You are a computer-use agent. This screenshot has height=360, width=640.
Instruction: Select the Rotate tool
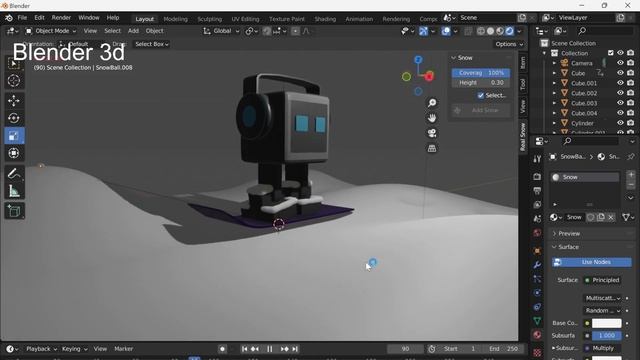coord(14,118)
